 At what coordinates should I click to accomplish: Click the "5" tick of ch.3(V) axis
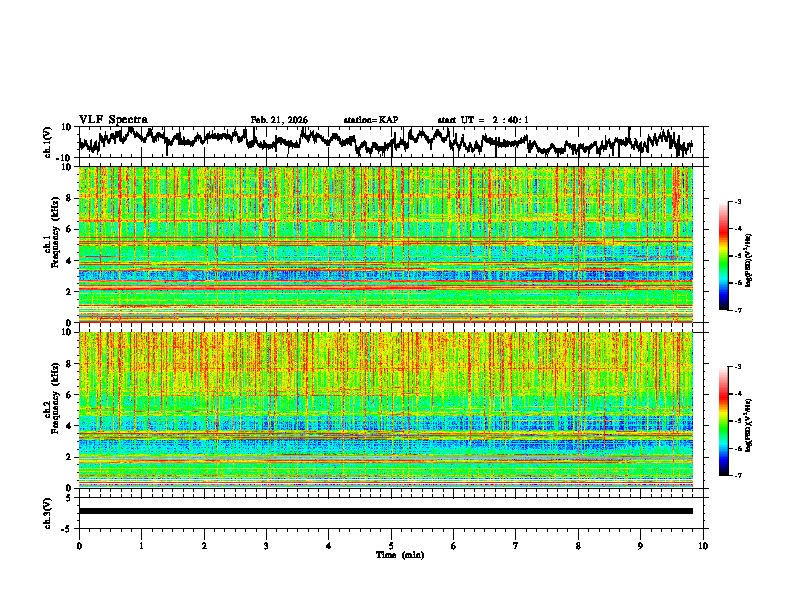pyautogui.click(x=69, y=498)
